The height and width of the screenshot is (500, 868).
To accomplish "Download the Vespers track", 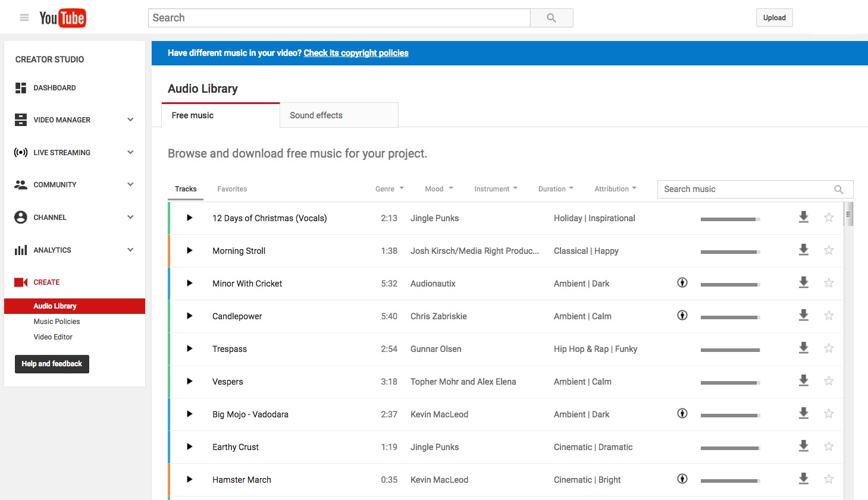I will 804,381.
